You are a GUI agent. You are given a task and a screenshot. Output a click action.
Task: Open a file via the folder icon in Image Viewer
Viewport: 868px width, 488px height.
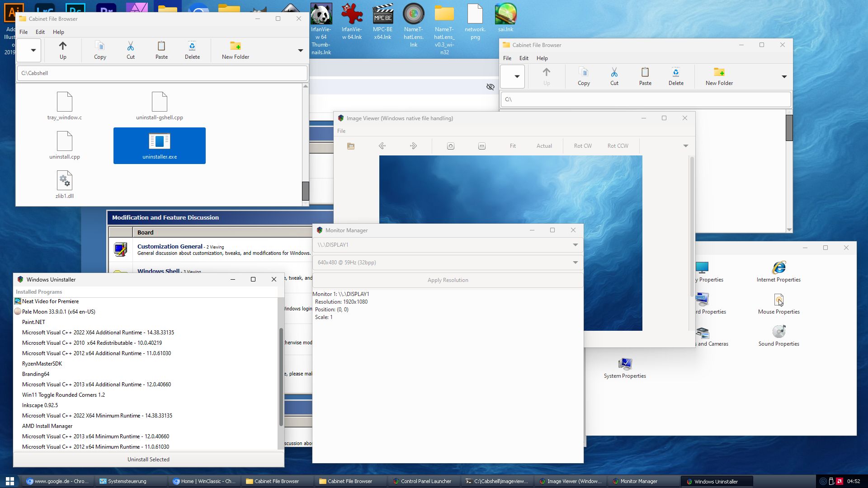tap(350, 145)
